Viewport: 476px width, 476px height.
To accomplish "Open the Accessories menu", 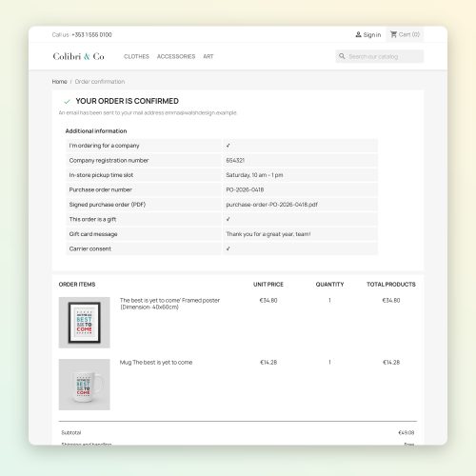I will point(176,56).
